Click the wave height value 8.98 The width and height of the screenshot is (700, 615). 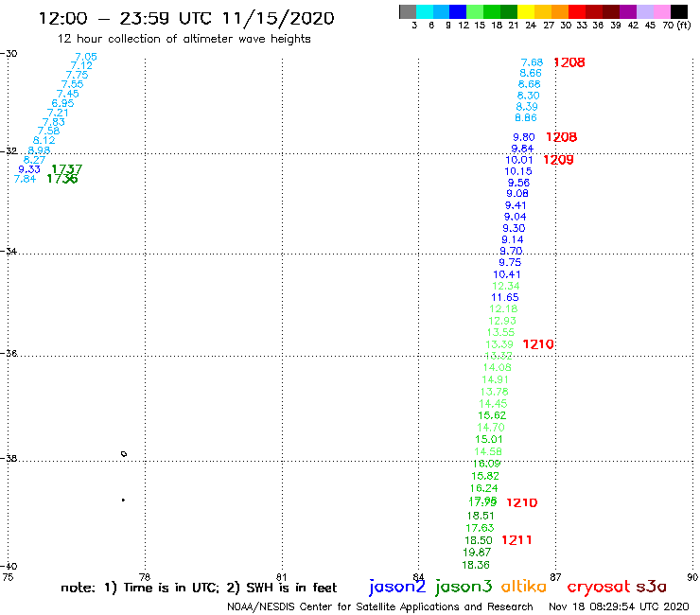pos(39,150)
